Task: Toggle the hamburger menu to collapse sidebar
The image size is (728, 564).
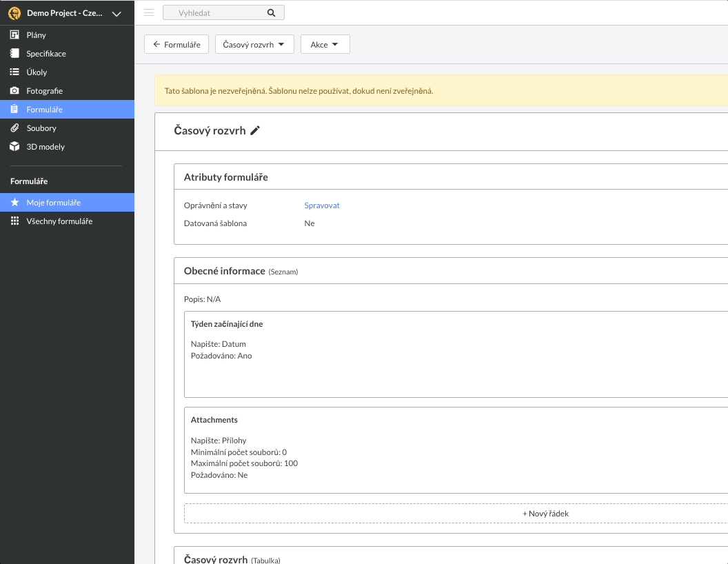Action: coord(149,12)
